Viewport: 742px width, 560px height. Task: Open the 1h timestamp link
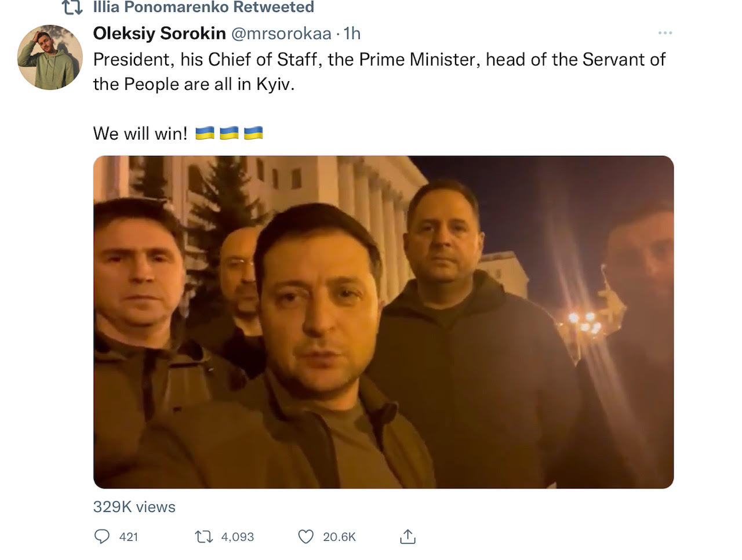(352, 34)
